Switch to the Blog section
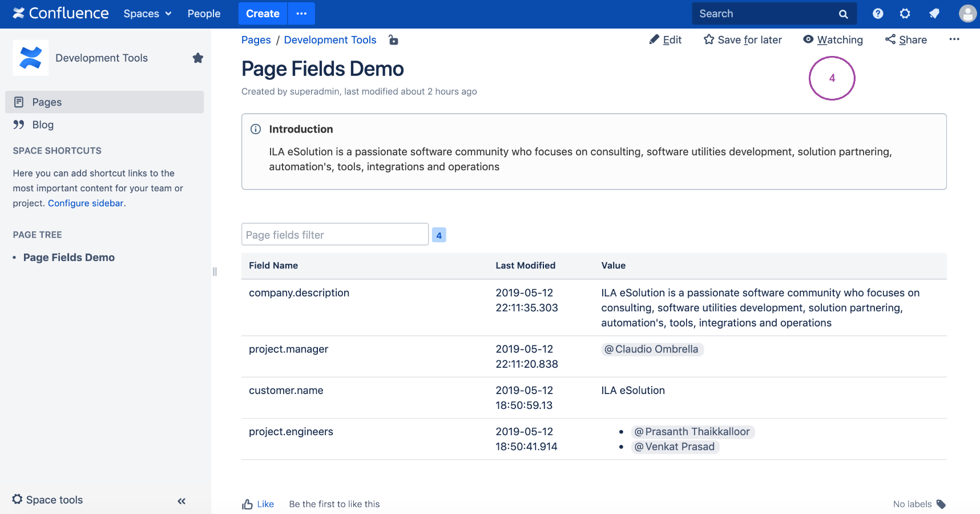The height and width of the screenshot is (514, 980). [42, 125]
